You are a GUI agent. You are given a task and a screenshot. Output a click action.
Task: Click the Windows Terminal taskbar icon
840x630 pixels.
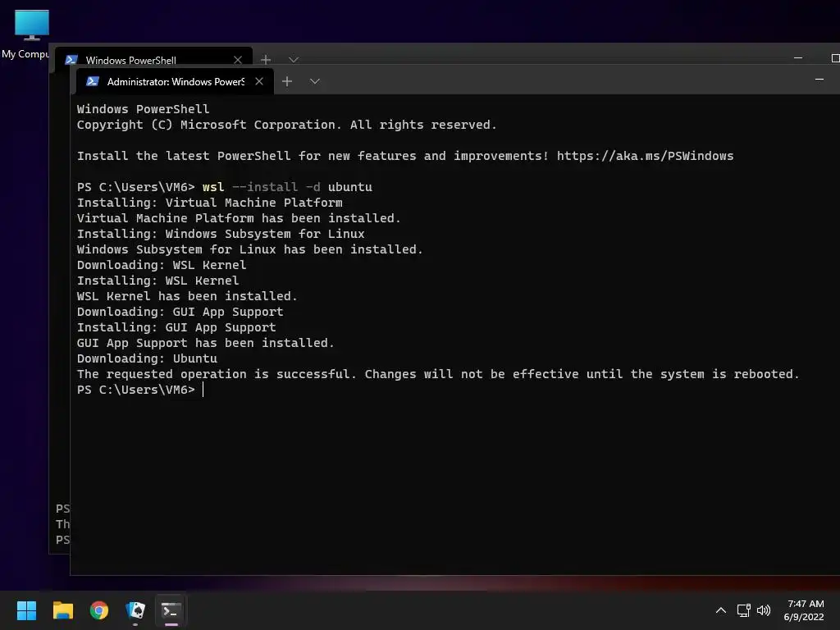[171, 610]
